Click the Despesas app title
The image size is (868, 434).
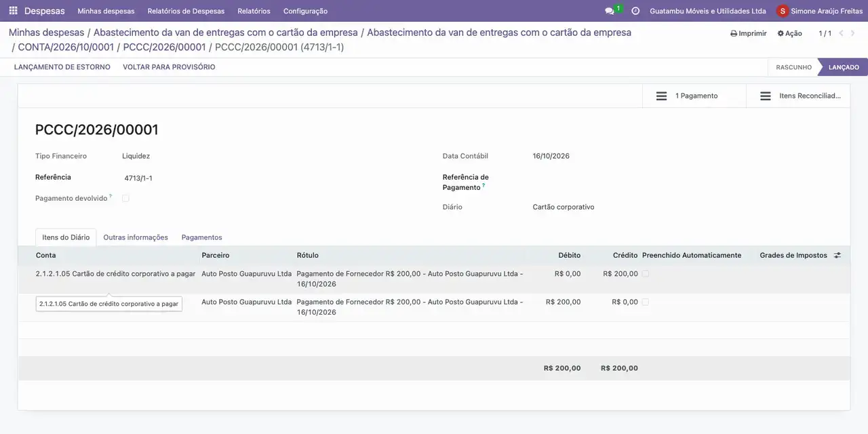point(45,11)
